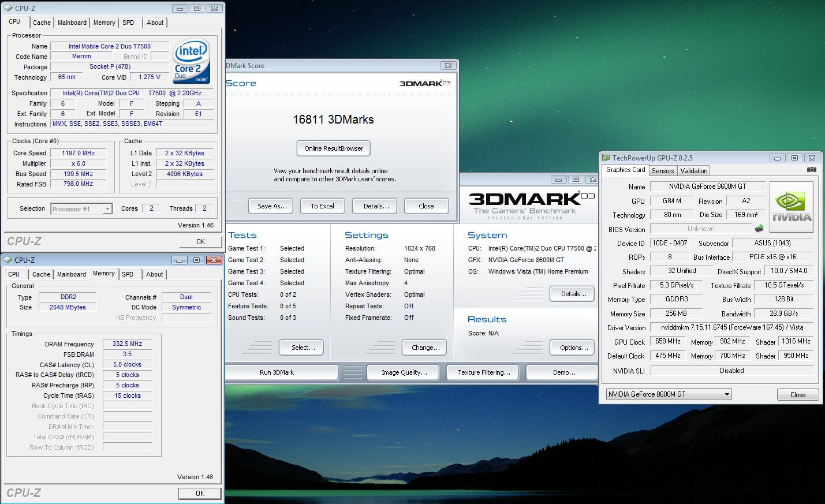Click the 16811 3DMarks score text

pyautogui.click(x=333, y=120)
